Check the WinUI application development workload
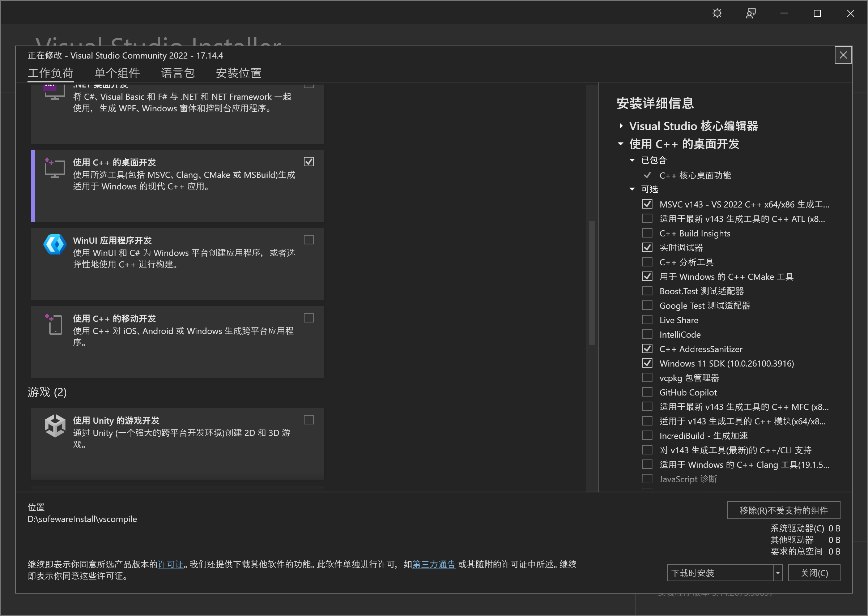 (309, 240)
